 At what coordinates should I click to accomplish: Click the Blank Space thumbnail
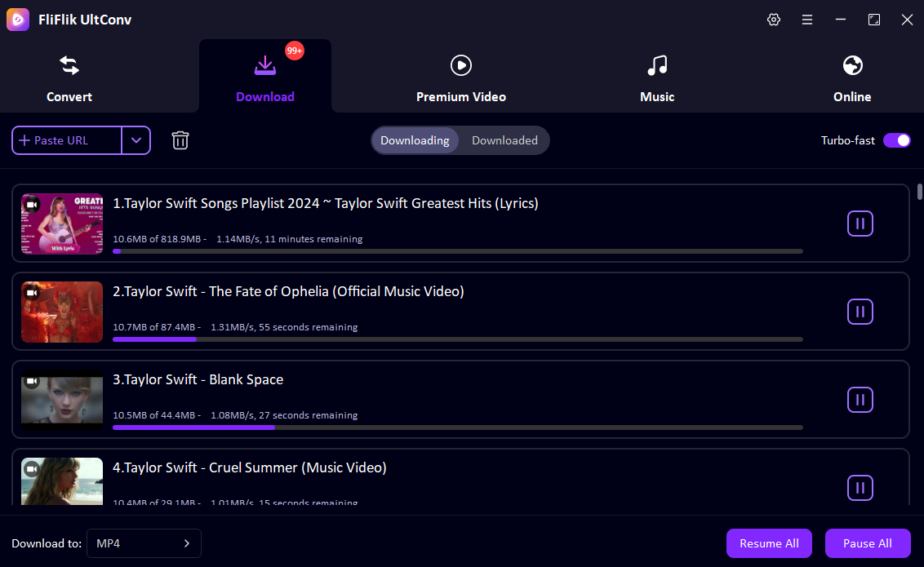(x=62, y=400)
